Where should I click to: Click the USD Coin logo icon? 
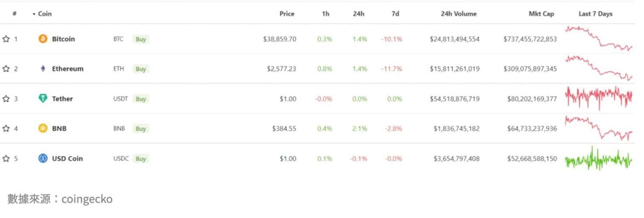click(x=43, y=159)
